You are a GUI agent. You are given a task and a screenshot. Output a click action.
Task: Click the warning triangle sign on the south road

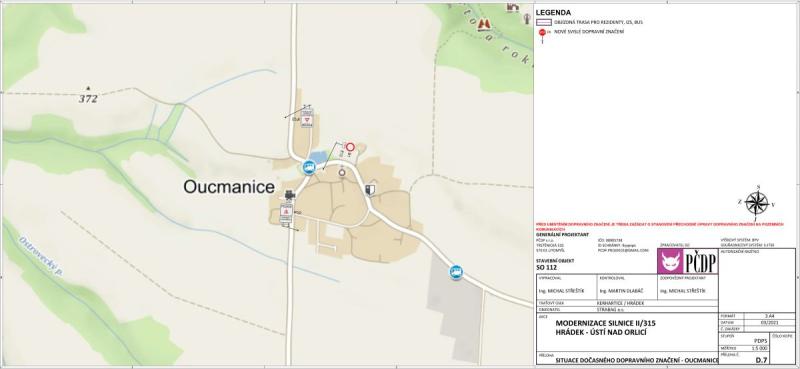click(286, 211)
